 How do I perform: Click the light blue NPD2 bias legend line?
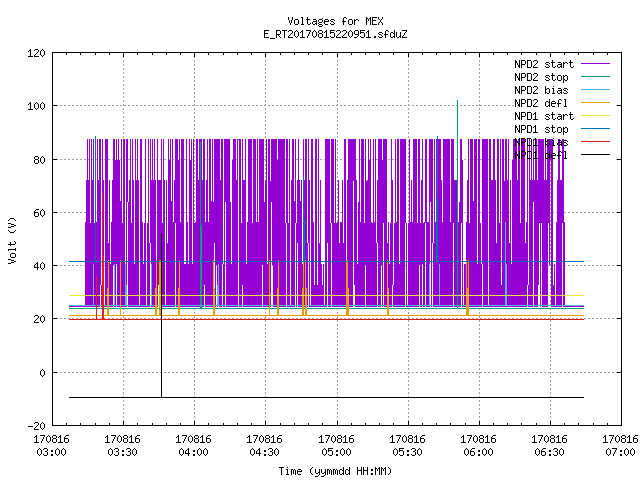tap(596, 90)
